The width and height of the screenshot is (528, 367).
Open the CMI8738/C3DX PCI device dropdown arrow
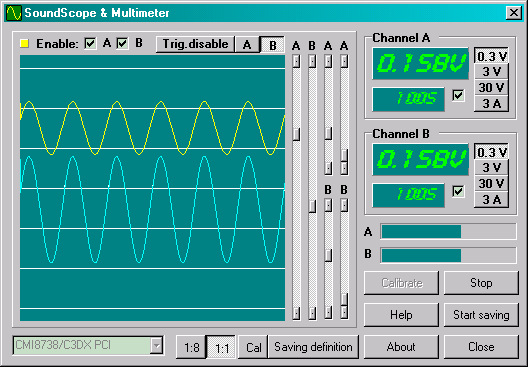pyautogui.click(x=157, y=345)
